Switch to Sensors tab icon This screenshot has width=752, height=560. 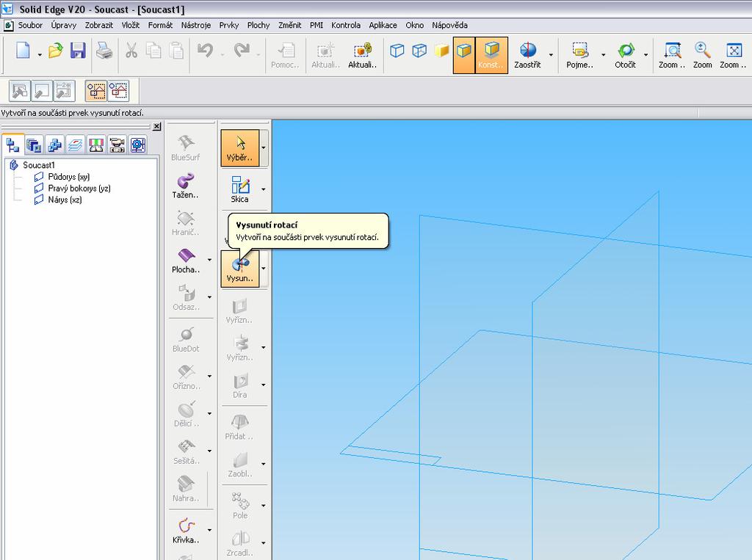coord(96,145)
